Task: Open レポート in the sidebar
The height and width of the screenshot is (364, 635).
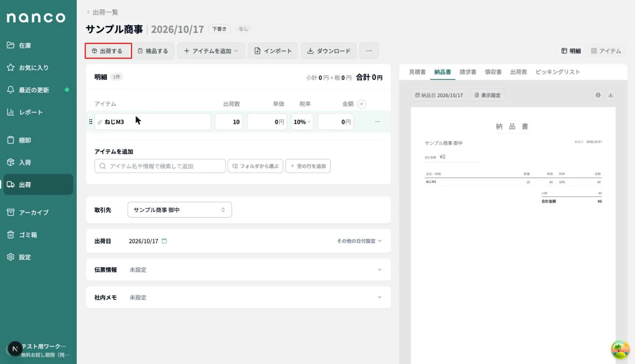Action: [x=38, y=112]
